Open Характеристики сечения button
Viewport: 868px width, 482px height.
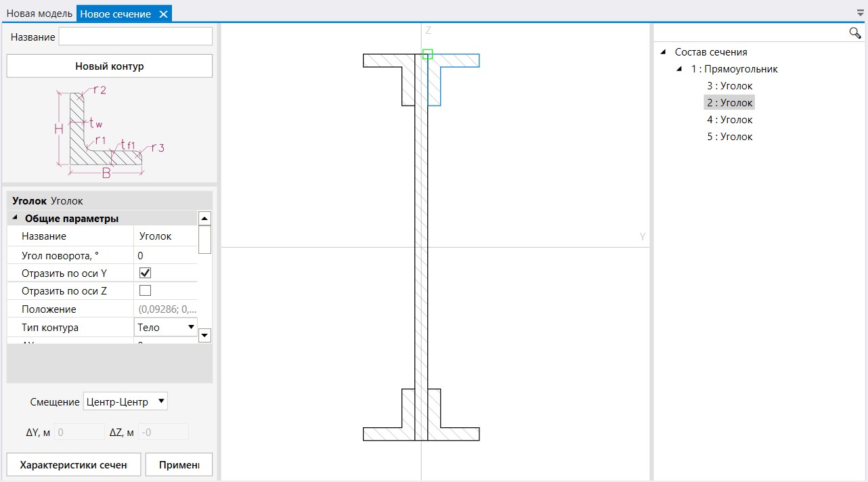74,465
